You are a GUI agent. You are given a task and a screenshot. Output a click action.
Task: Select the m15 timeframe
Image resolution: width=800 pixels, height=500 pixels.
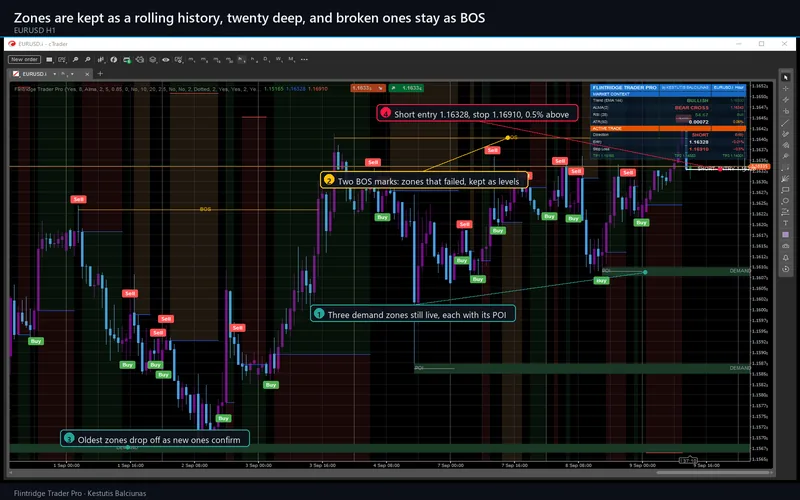click(217, 60)
